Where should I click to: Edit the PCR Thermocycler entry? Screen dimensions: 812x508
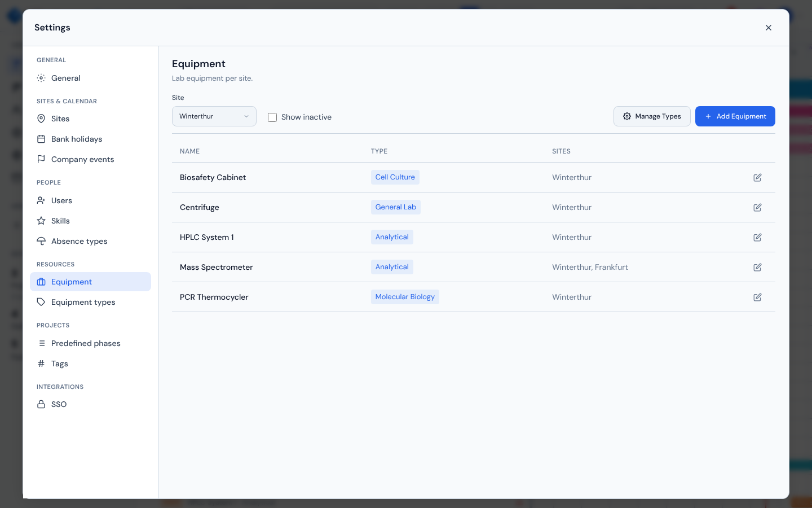pos(757,297)
